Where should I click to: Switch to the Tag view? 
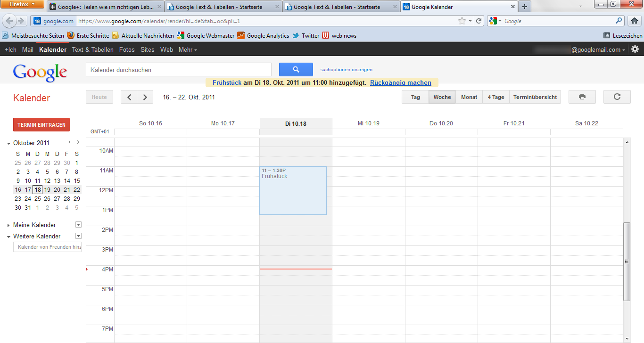tap(415, 97)
